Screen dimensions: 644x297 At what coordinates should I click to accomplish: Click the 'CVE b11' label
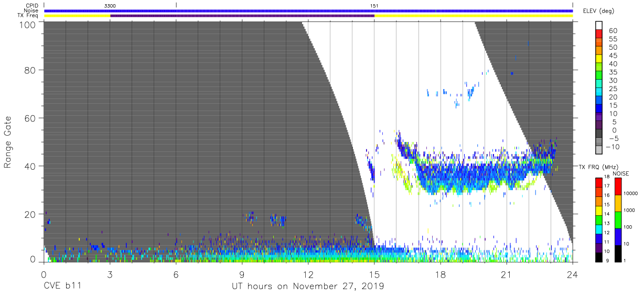point(62,287)
